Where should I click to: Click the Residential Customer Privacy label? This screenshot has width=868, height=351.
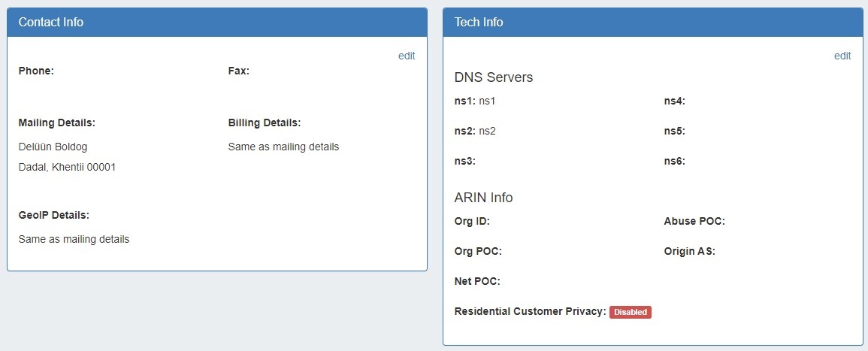tap(530, 311)
